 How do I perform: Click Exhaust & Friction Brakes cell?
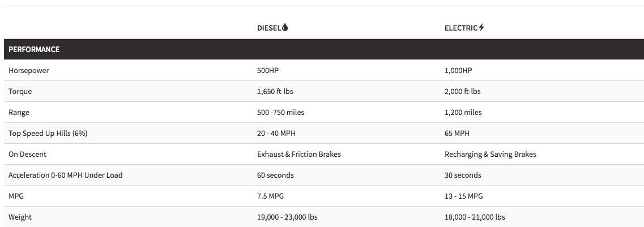point(299,155)
